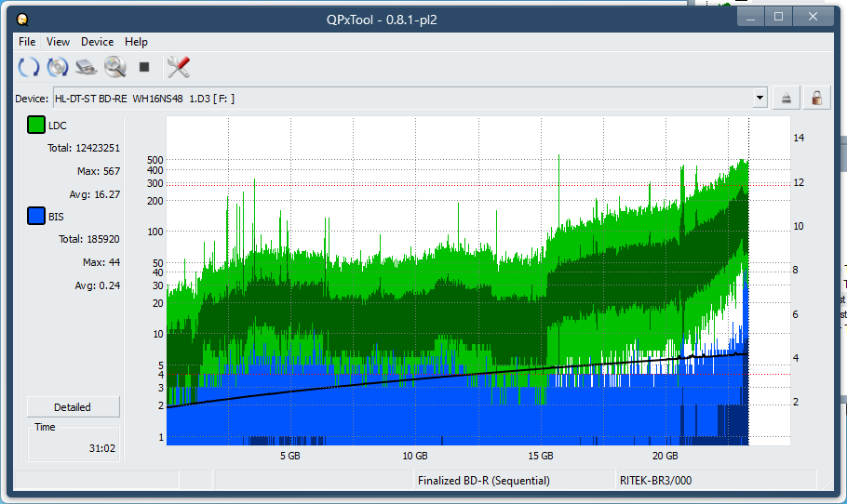Click the Device: label
The height and width of the screenshot is (504, 847).
pyautogui.click(x=32, y=99)
